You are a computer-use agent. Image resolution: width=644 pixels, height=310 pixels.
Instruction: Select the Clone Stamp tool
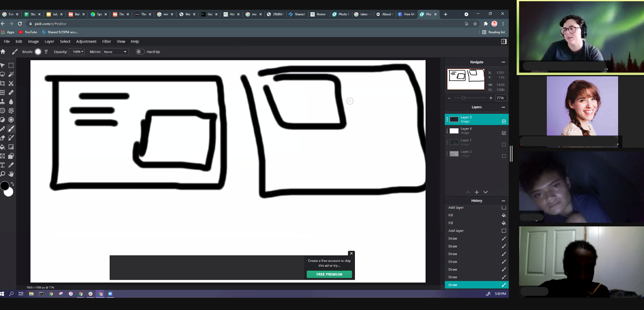tap(2, 102)
